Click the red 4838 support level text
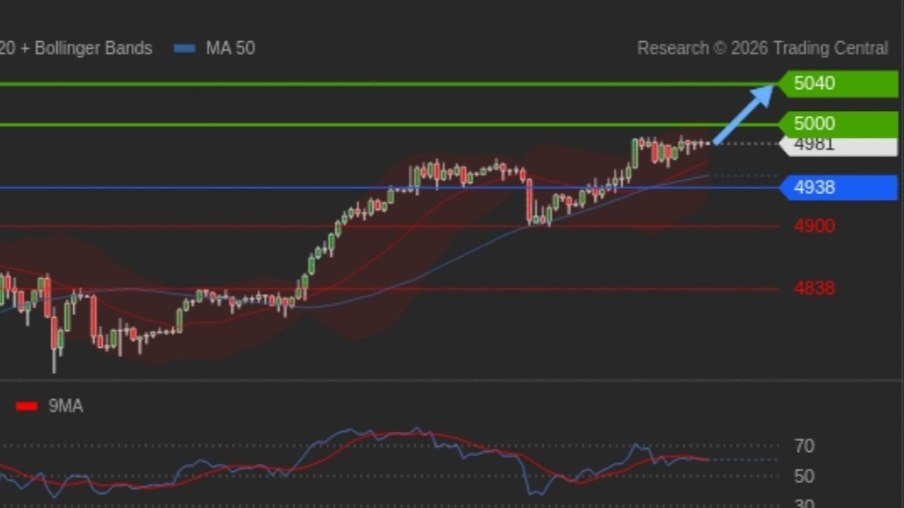 click(814, 288)
